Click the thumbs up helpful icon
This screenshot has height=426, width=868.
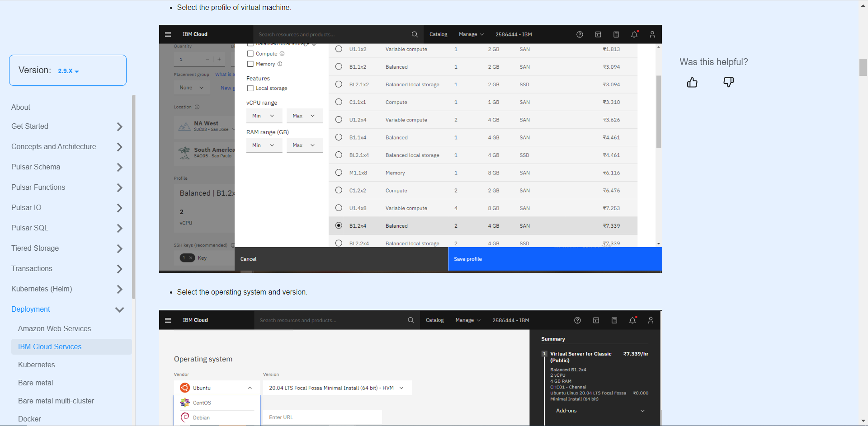pos(692,82)
